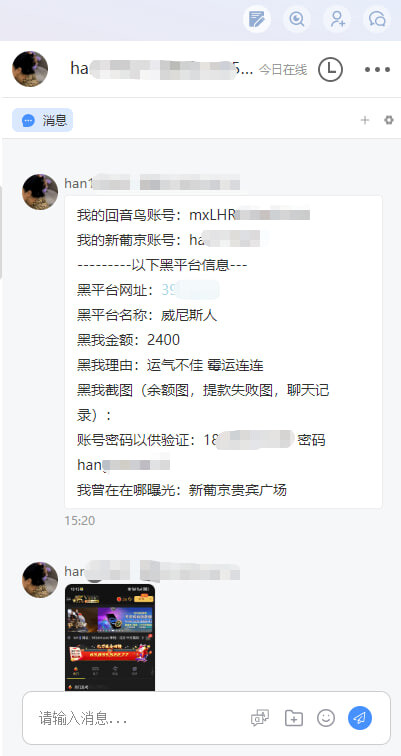Image resolution: width=401 pixels, height=756 pixels.
Task: Open the clock history icon in the header
Action: coord(330,69)
